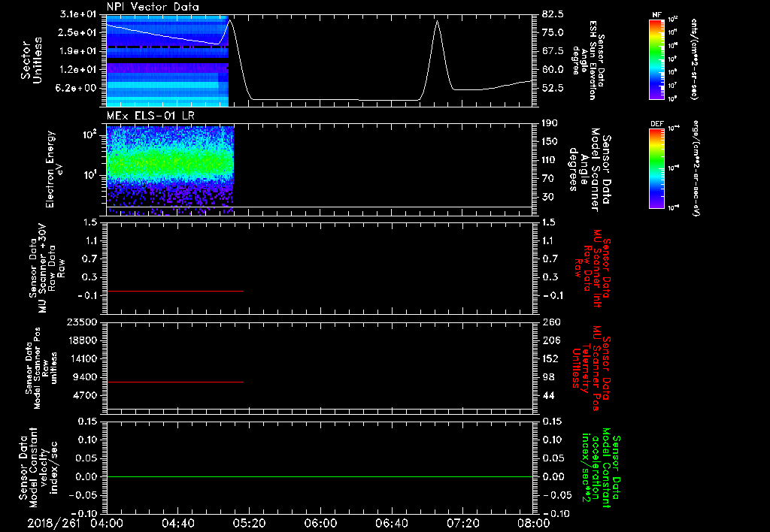770x532 pixels.
Task: Select the 'Model Scanner Pos Raw unitless' axis title
Action: point(41,368)
